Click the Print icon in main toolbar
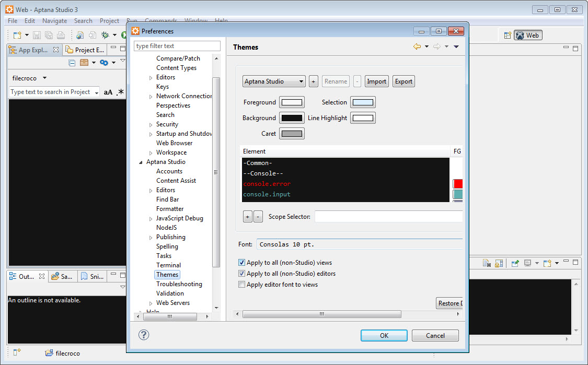Viewport: 588px width, 365px height. point(61,35)
